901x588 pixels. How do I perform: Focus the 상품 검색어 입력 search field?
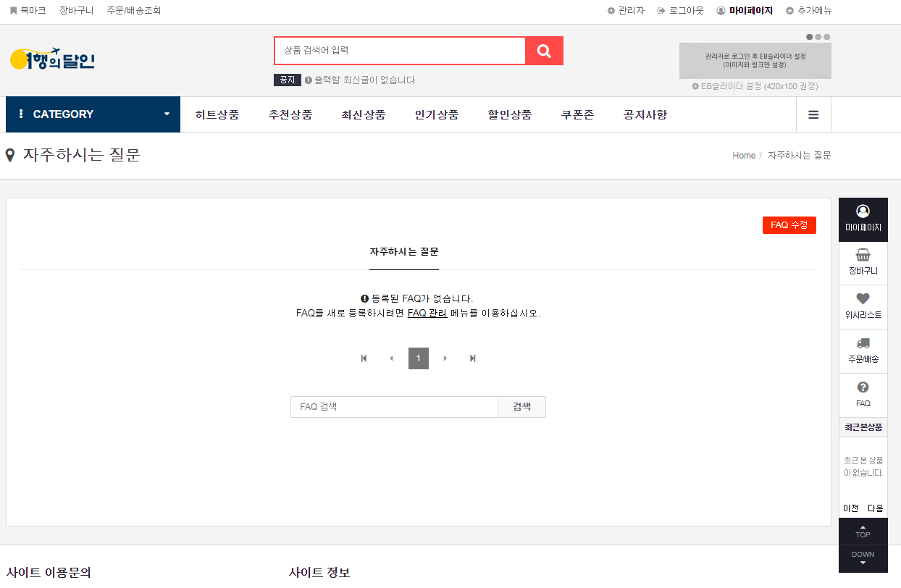(400, 51)
